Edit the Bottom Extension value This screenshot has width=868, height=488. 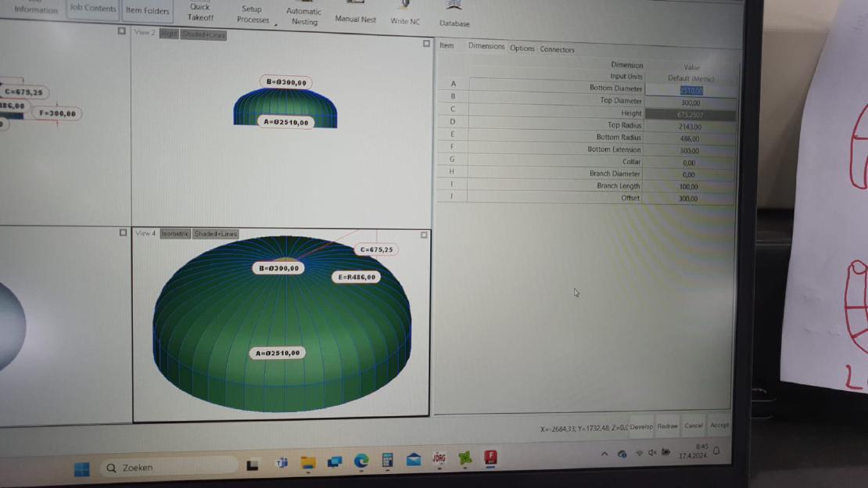(x=689, y=151)
